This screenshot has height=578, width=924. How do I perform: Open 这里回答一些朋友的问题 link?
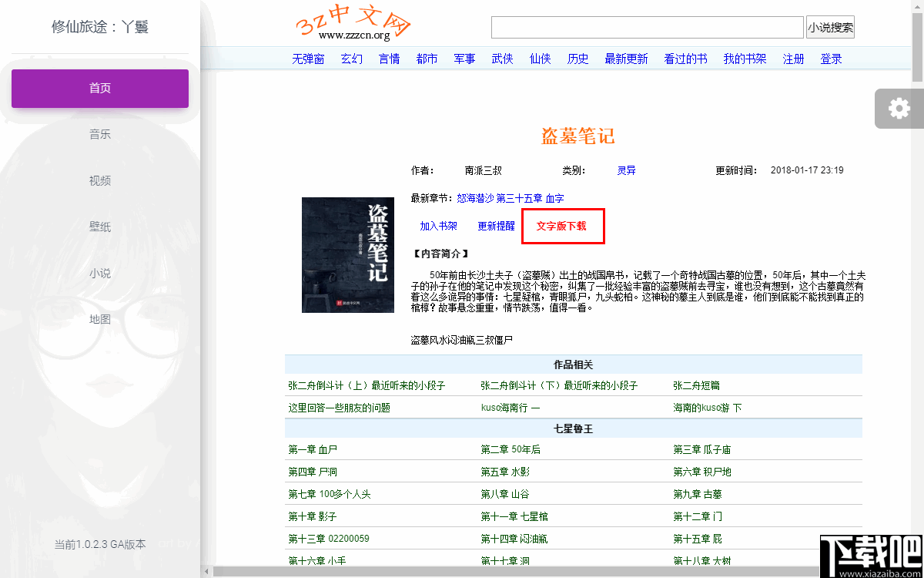pyautogui.click(x=340, y=408)
